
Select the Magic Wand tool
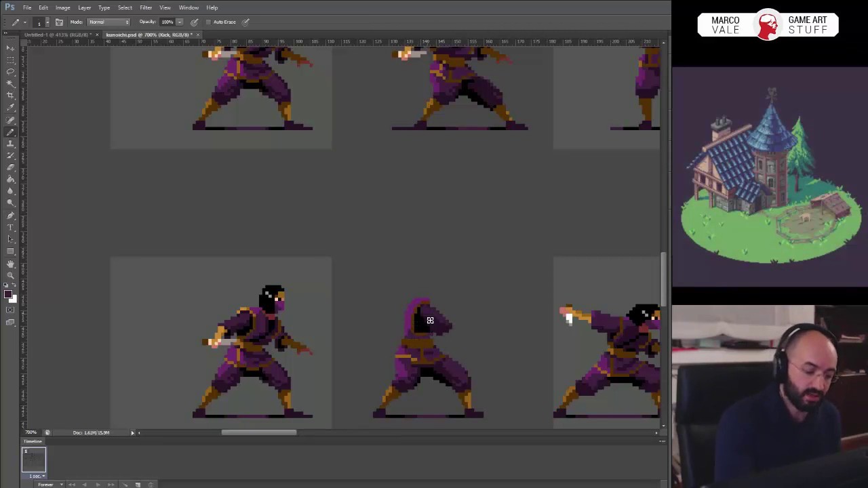[x=10, y=83]
